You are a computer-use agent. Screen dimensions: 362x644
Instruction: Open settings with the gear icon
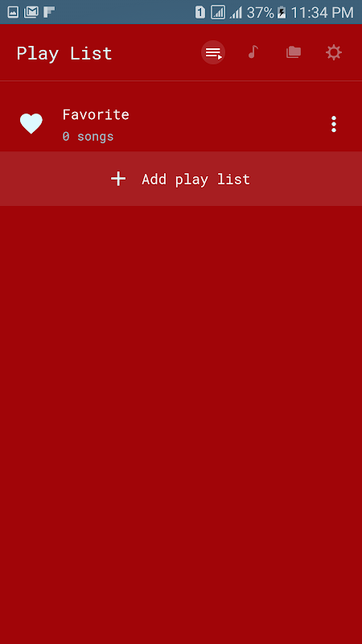tap(333, 52)
